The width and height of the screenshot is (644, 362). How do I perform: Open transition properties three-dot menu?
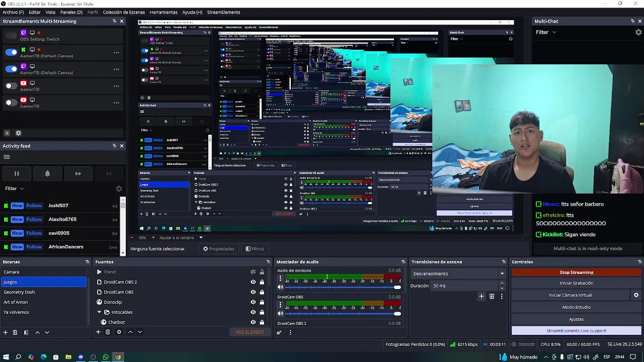[x=502, y=296]
